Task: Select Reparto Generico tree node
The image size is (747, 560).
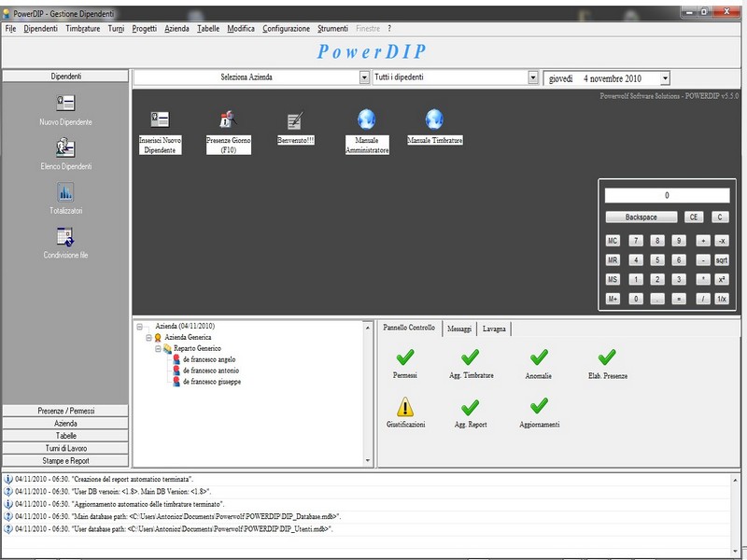Action: coord(197,348)
